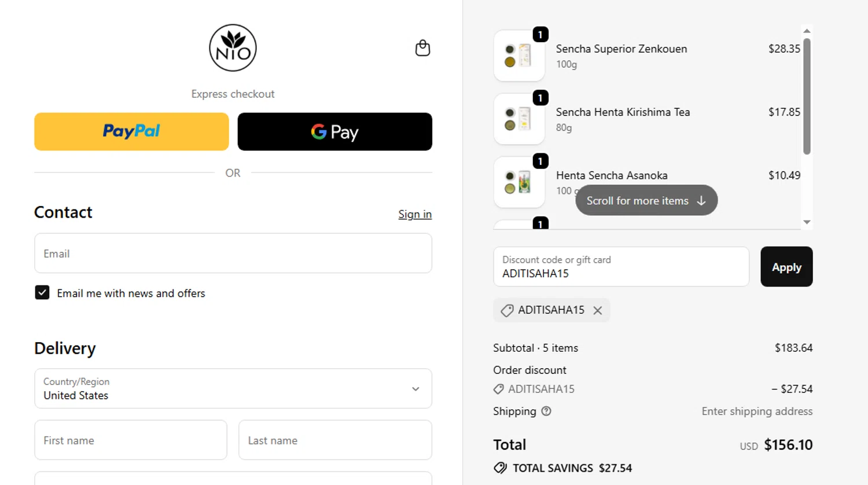Image resolution: width=868 pixels, height=485 pixels.
Task: Click the order items scrollbar thumb
Action: (807, 96)
